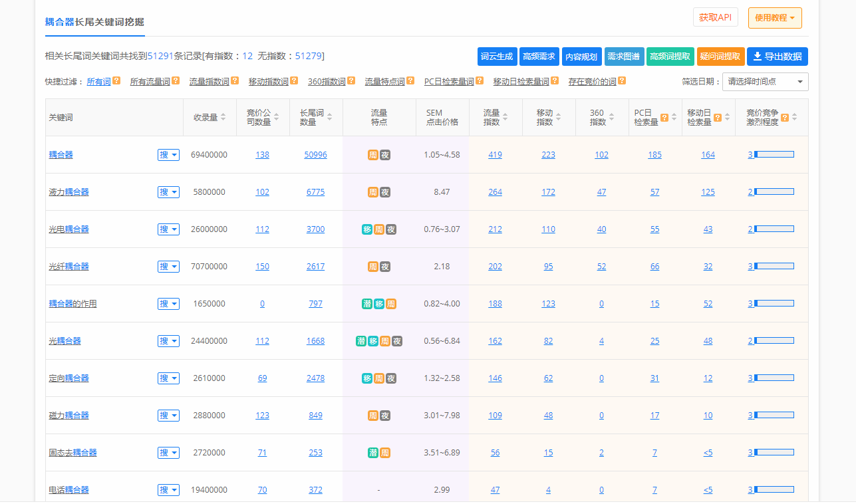Click the help icon beside PC日检索量词 filter
856x504 pixels.
pos(480,81)
